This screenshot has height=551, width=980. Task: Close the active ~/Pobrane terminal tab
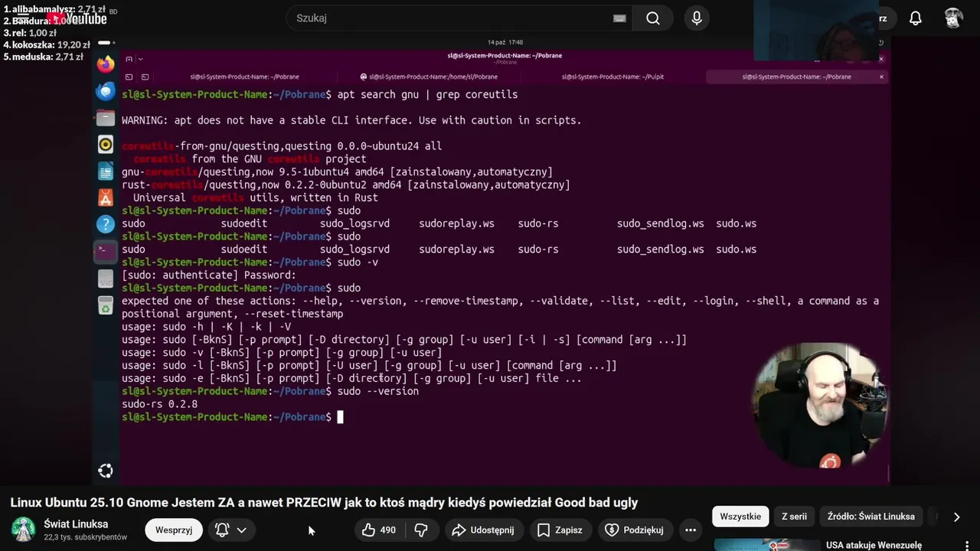(881, 77)
